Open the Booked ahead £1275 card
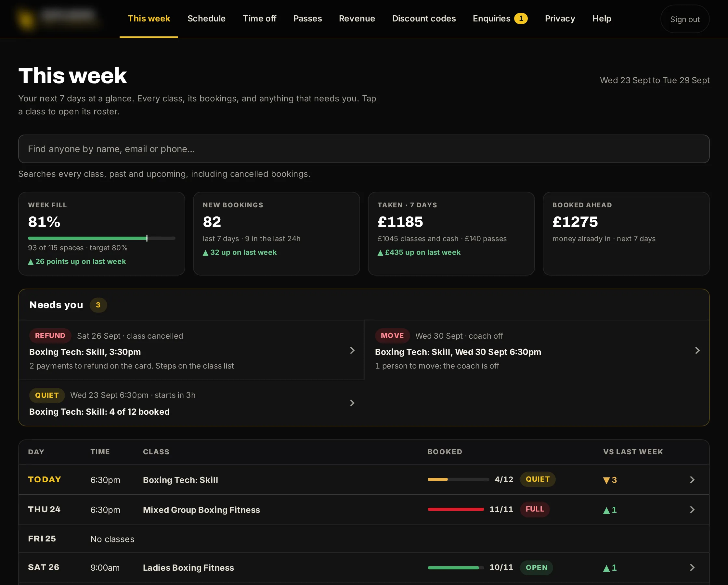 [x=626, y=234]
